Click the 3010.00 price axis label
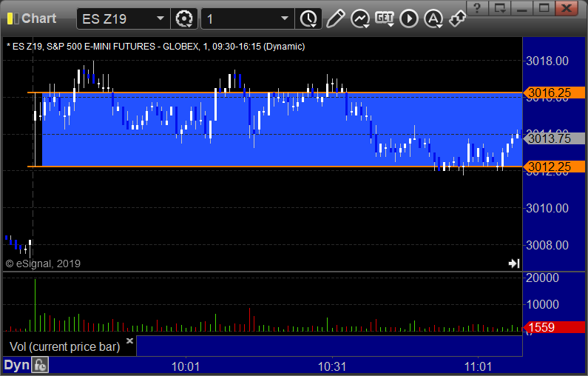Screen dimensions: 588x376 pyautogui.click(x=547, y=208)
